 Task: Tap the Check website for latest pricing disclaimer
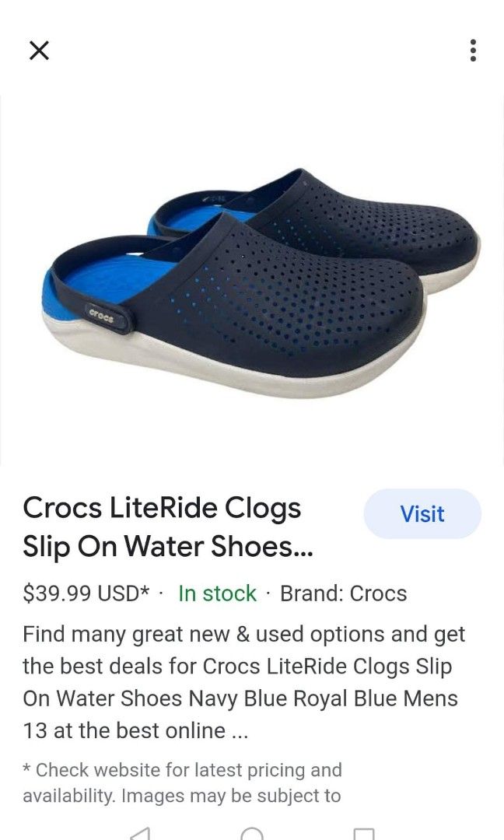pos(182,782)
